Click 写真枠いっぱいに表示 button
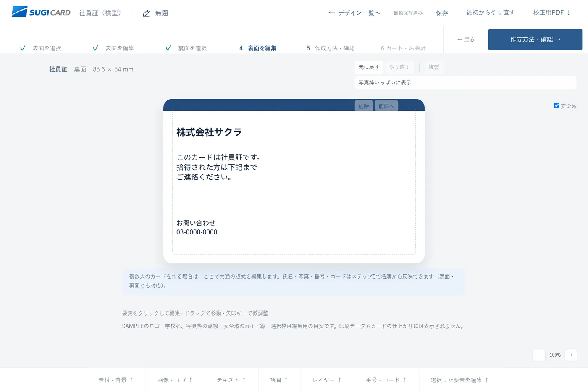 click(465, 83)
